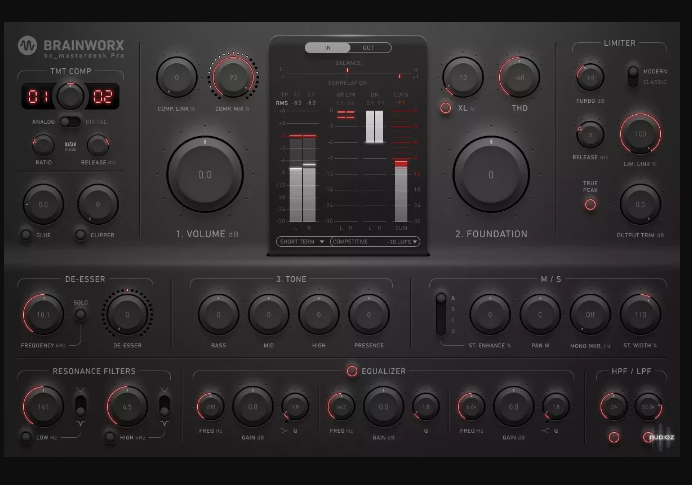Viewport: 692px width, 485px height.
Task: Enable the Clipper button
Action: tap(80, 235)
